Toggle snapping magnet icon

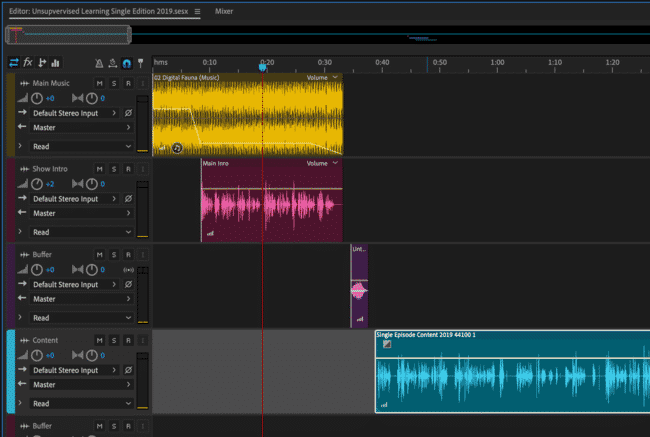click(127, 63)
